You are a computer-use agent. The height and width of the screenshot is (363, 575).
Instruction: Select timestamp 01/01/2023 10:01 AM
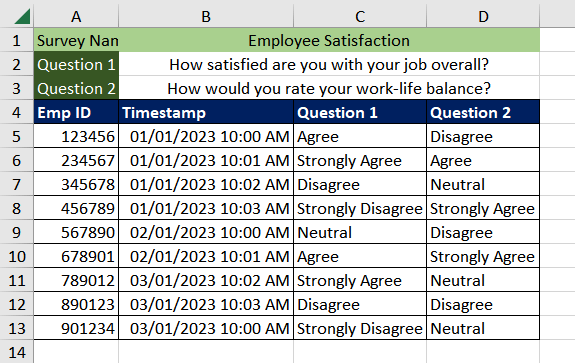(x=206, y=160)
